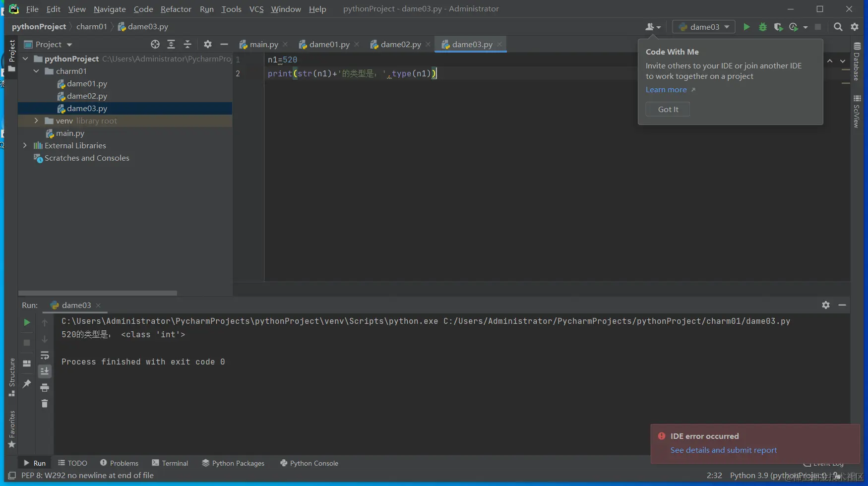This screenshot has width=868, height=486.
Task: Open Project panel options gear
Action: pyautogui.click(x=208, y=44)
